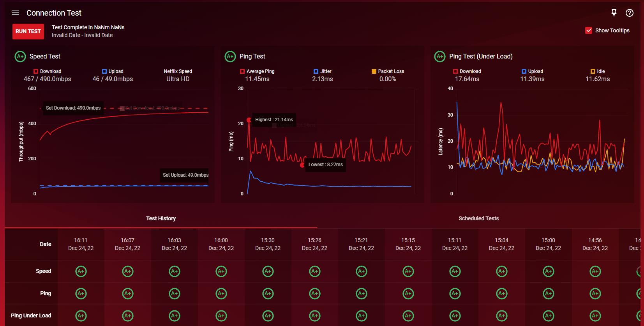Viewport: 644px width, 326px height.
Task: Select the 16:07 Dec 24, 22 date header
Action: coord(128,244)
